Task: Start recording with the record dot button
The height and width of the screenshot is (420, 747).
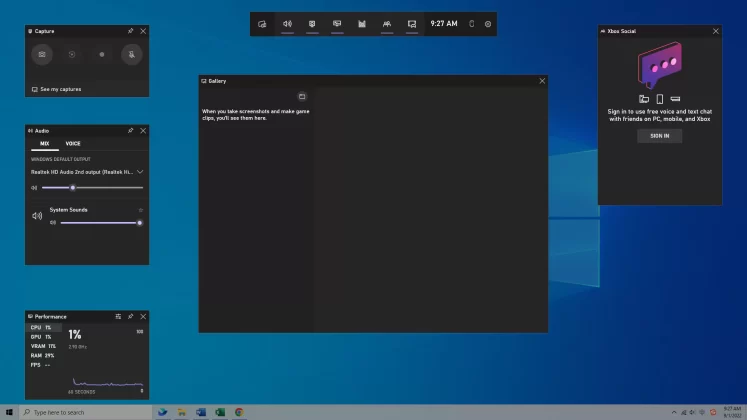Action: point(101,54)
